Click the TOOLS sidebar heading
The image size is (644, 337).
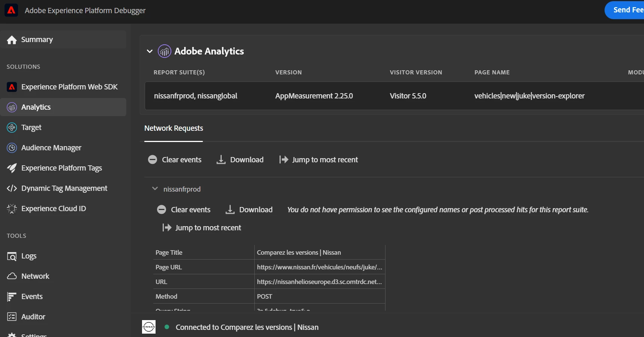tap(17, 236)
